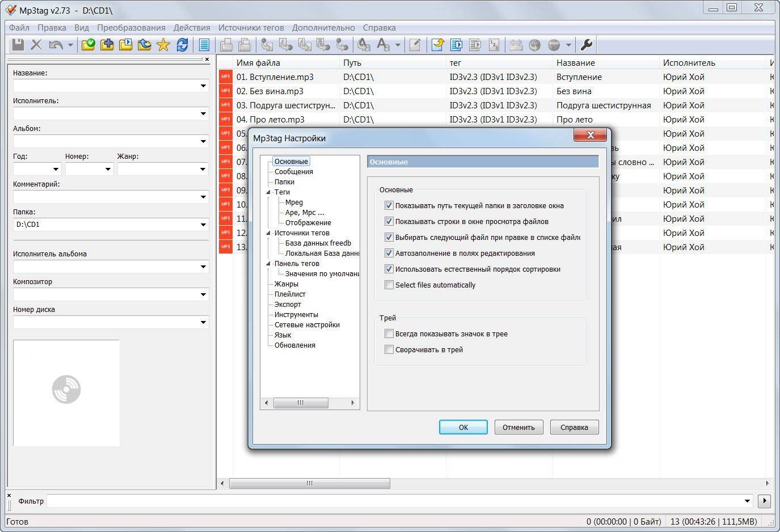
Task: Toggle Показывать путь текущей папки checkbox
Action: (389, 206)
